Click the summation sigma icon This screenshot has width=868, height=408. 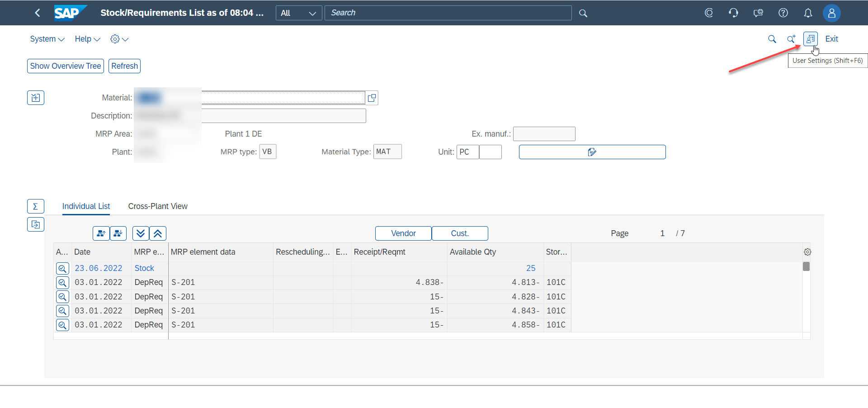[x=36, y=206]
